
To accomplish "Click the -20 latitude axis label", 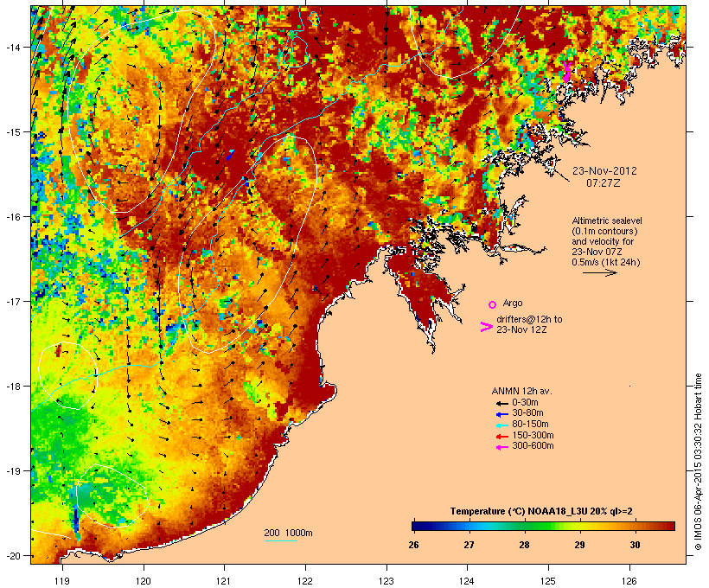I will 12,555.
